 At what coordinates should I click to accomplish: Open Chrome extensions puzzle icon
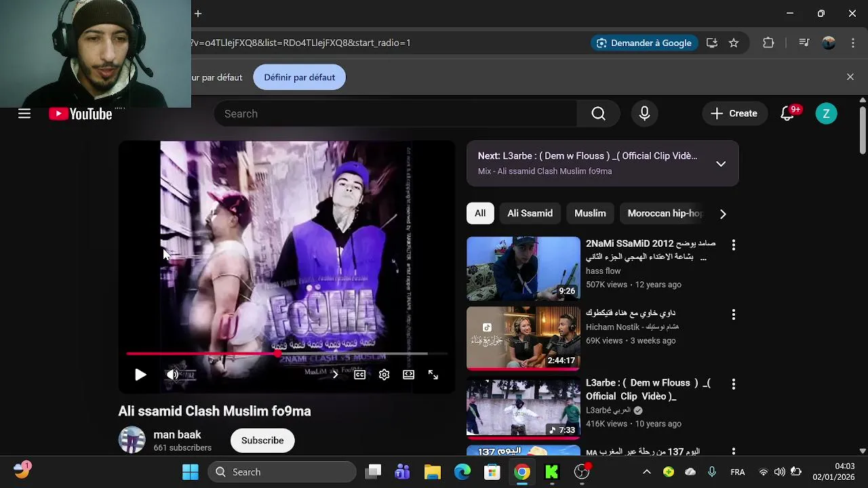[x=768, y=43]
